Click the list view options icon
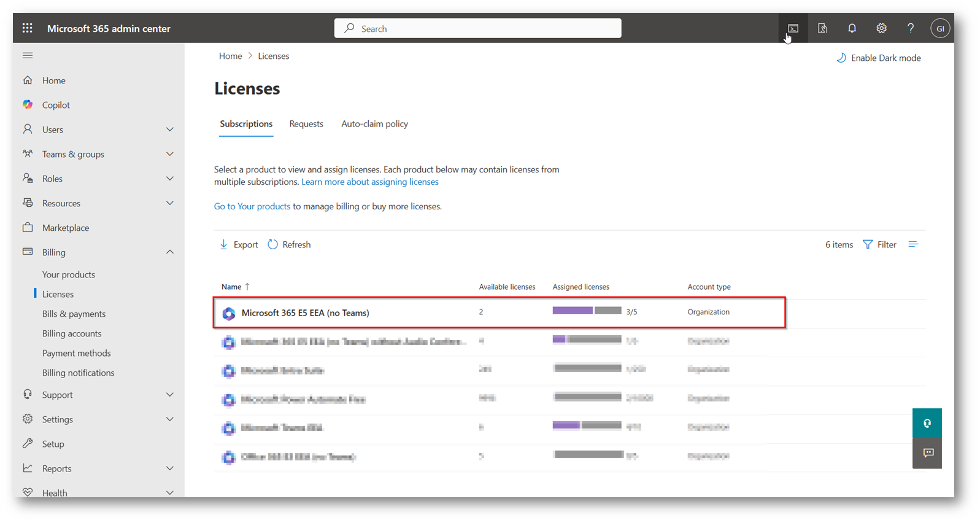The image size is (980, 523). (913, 244)
